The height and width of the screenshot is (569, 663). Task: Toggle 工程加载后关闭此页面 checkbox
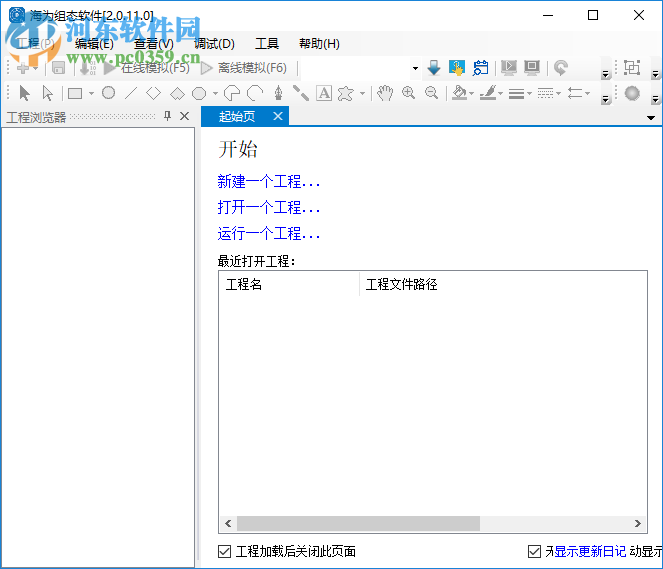pyautogui.click(x=225, y=552)
